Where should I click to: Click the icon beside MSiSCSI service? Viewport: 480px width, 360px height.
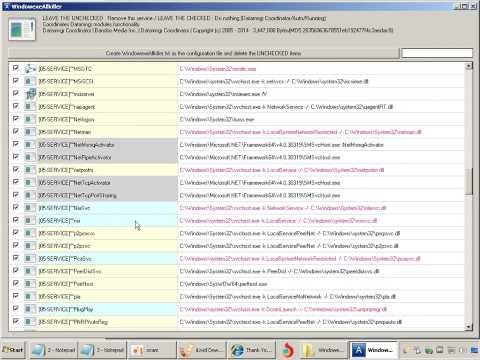[29, 81]
